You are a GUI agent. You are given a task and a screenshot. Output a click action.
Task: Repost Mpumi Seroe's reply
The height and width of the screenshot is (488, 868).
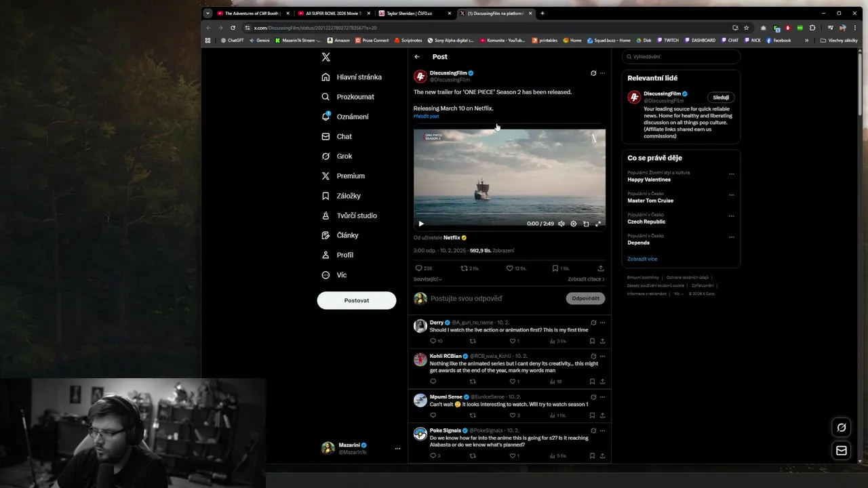[x=473, y=415]
